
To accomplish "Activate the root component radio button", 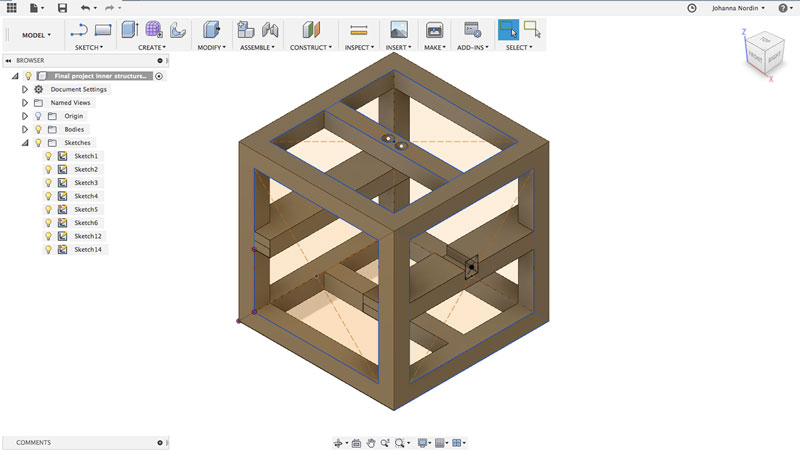I will [x=159, y=76].
